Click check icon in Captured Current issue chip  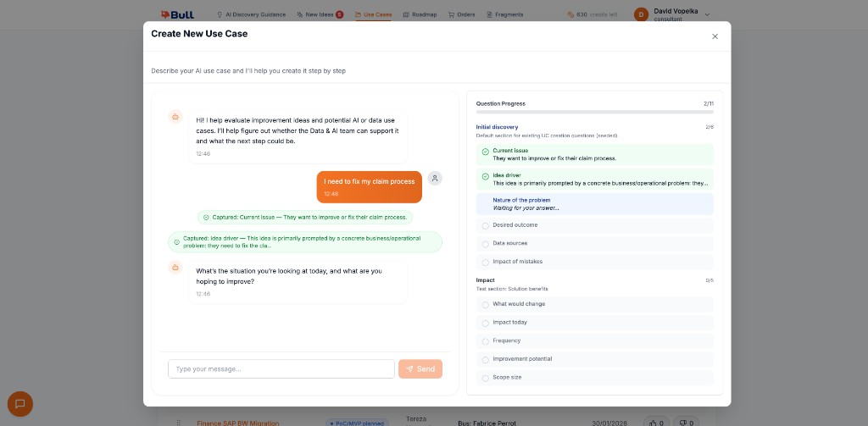click(x=206, y=218)
